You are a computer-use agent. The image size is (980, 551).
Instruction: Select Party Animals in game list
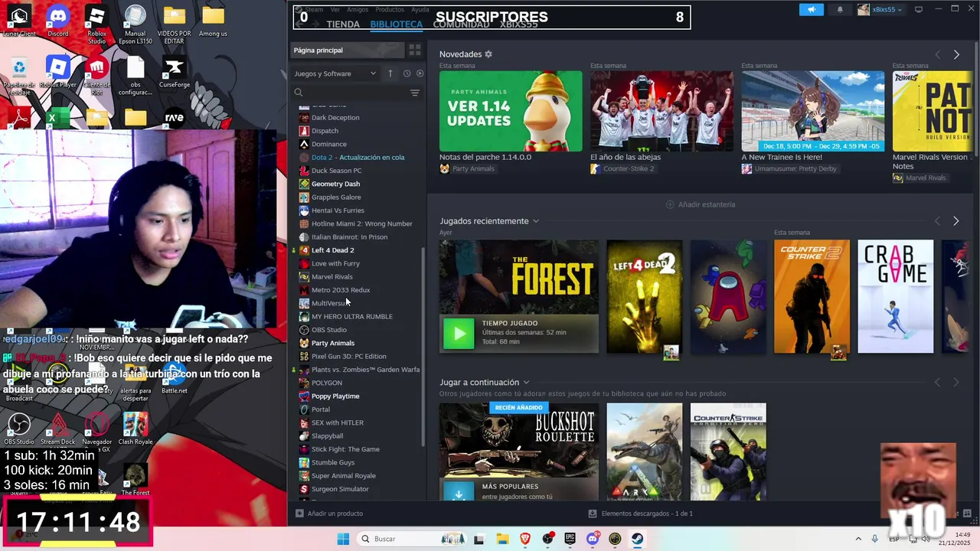333,343
